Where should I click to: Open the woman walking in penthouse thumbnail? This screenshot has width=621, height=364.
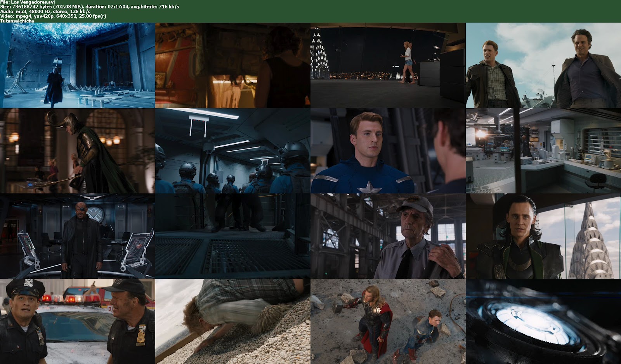point(388,65)
